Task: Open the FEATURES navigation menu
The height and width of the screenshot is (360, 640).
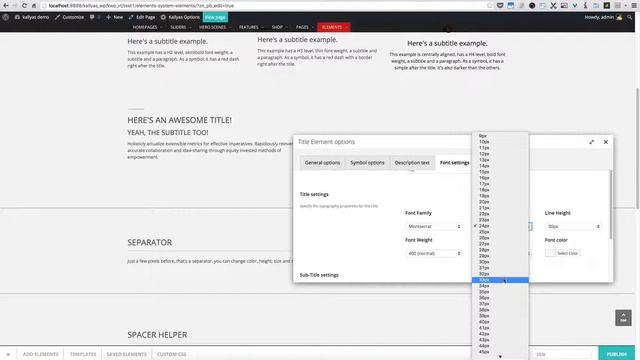Action: click(x=251, y=27)
